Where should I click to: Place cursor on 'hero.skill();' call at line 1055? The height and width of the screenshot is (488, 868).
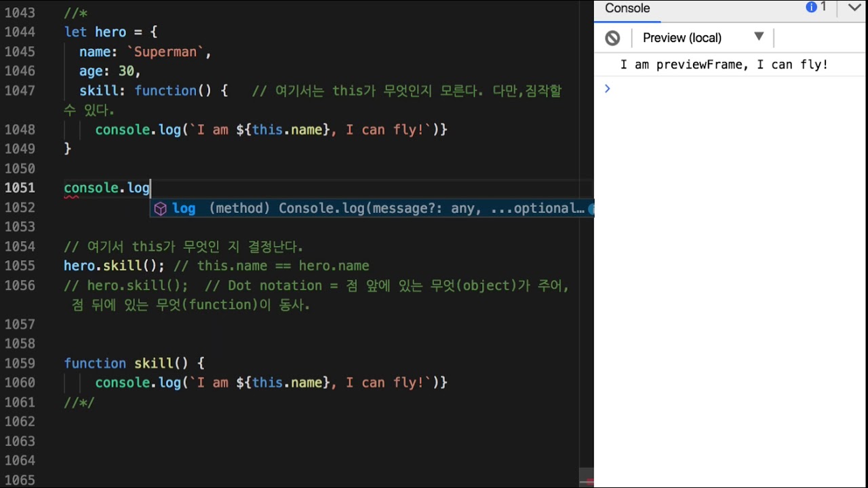(x=114, y=266)
